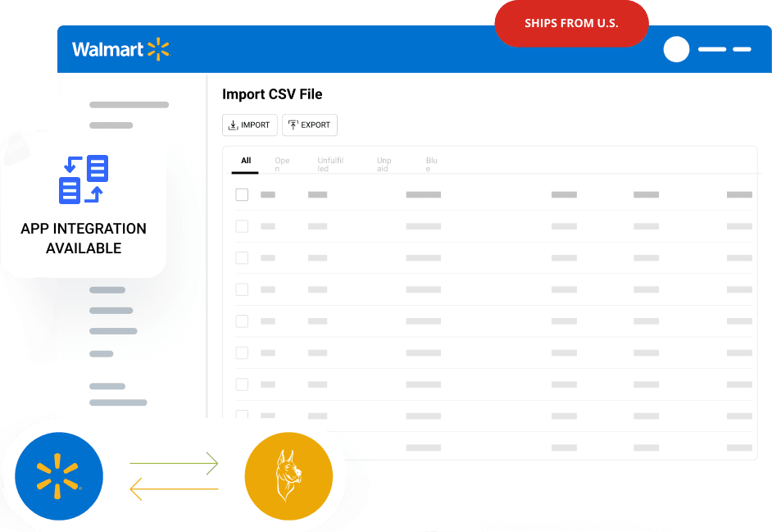
Task: Click the blue app integration transfer icon
Action: (84, 180)
